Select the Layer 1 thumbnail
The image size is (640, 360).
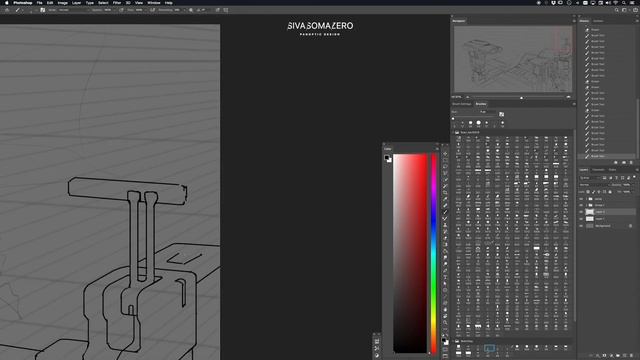pyautogui.click(x=590, y=219)
